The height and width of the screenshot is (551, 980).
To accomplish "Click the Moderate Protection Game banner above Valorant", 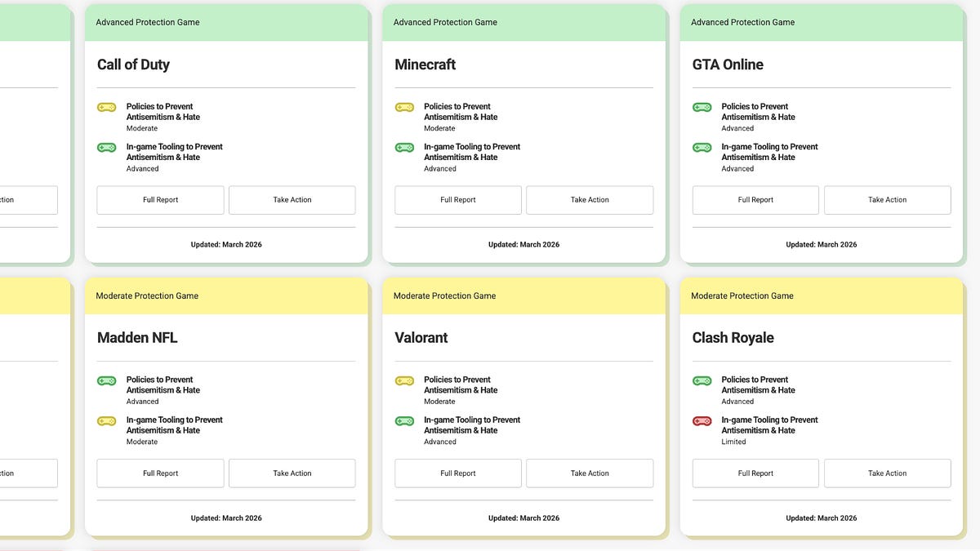I will click(x=524, y=296).
